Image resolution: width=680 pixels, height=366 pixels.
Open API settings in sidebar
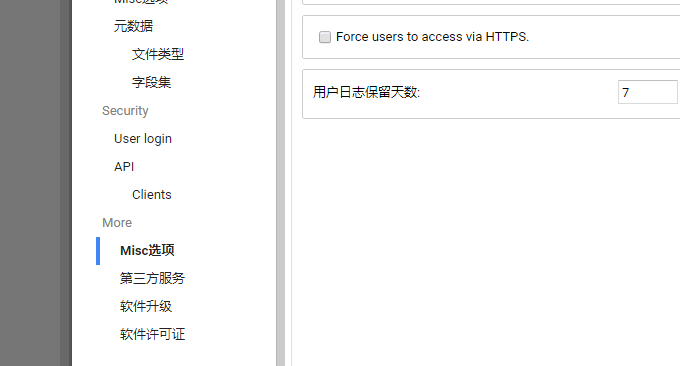[124, 167]
